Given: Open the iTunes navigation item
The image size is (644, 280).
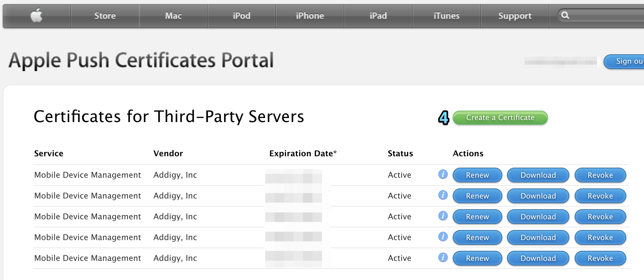Looking at the screenshot, I should (x=446, y=16).
